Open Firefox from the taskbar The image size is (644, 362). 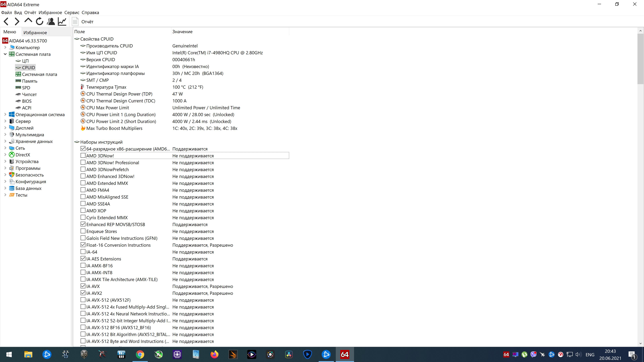click(x=214, y=354)
